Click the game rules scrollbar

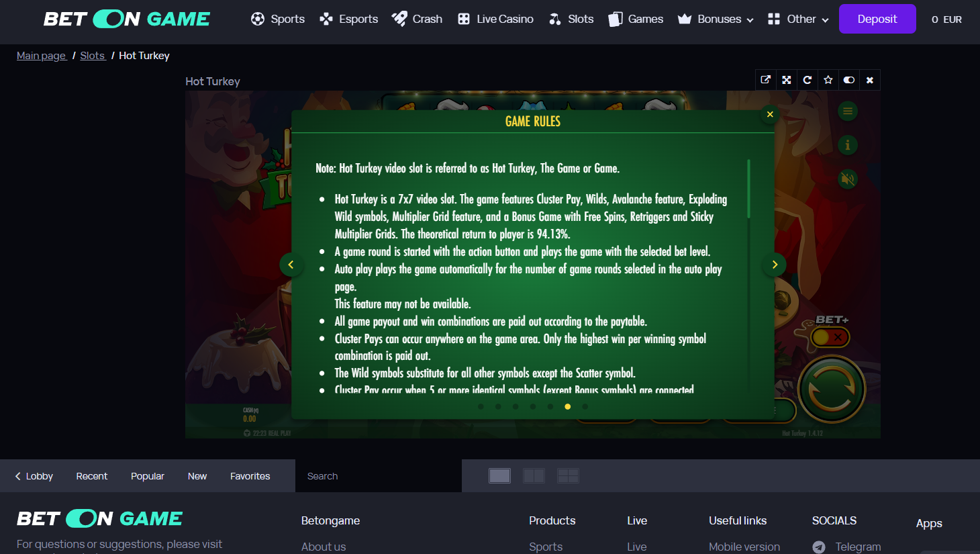coord(748,189)
